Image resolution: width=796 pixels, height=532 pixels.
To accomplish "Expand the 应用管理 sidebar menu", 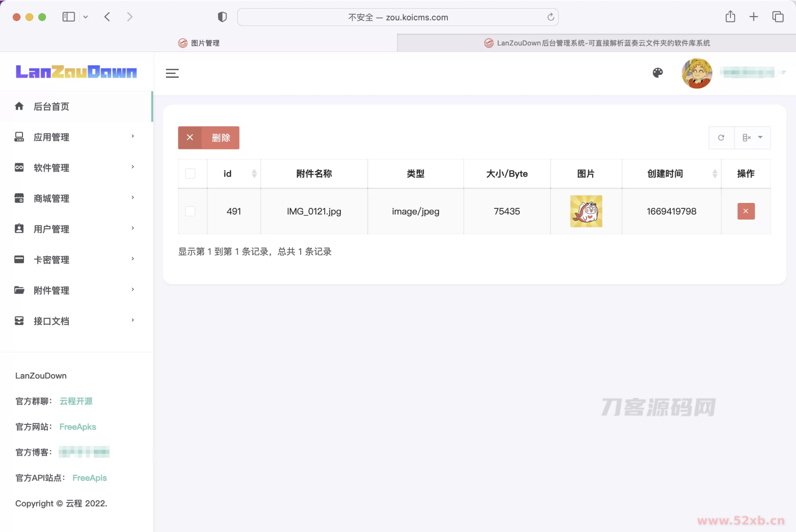I will click(x=76, y=137).
